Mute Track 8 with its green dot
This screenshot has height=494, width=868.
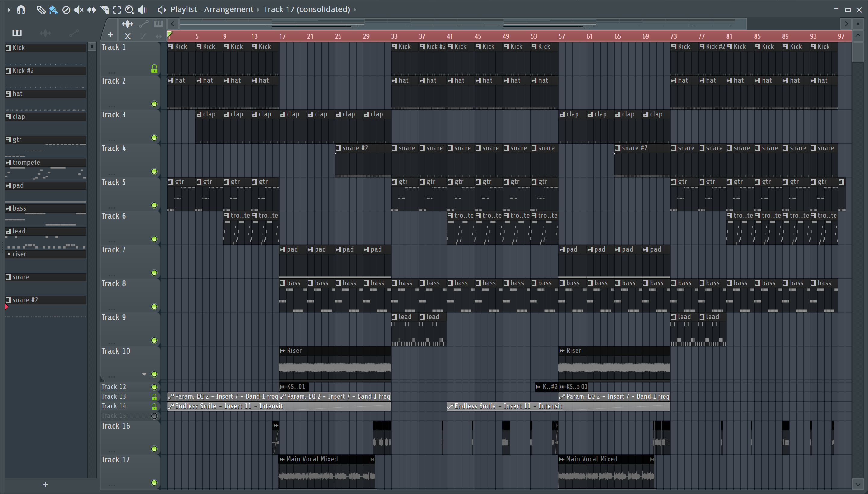coord(154,307)
